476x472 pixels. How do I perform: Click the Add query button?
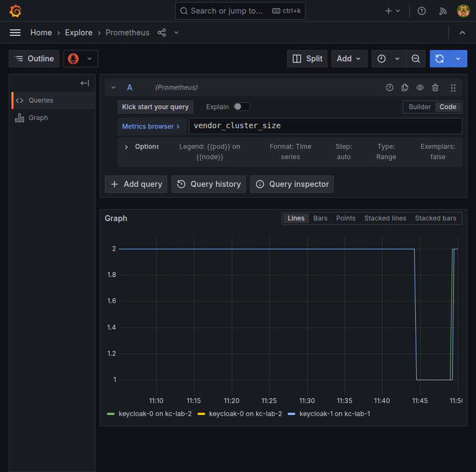[136, 184]
